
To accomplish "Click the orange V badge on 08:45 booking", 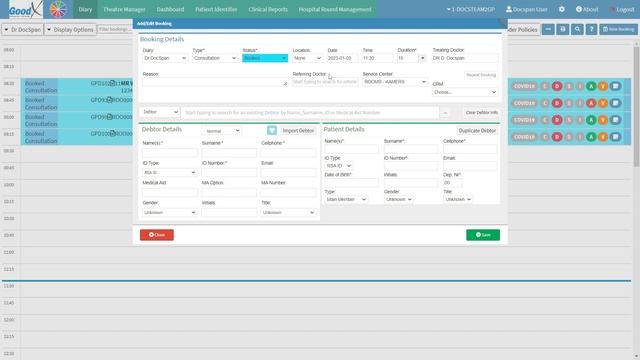I will [602, 103].
